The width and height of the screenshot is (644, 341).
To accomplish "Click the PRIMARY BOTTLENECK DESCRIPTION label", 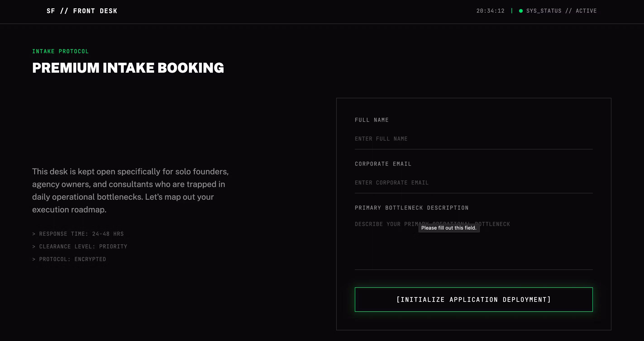I will tap(412, 208).
